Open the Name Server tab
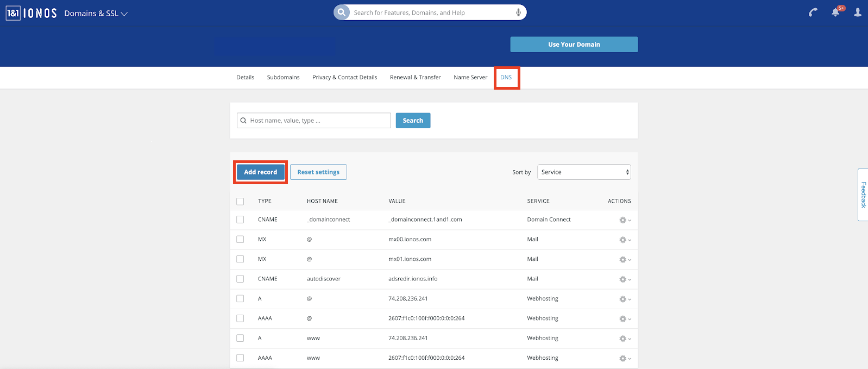 [x=470, y=77]
